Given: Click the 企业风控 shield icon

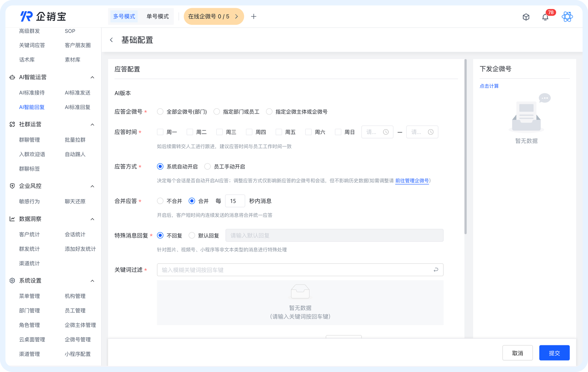Looking at the screenshot, I should click(12, 186).
